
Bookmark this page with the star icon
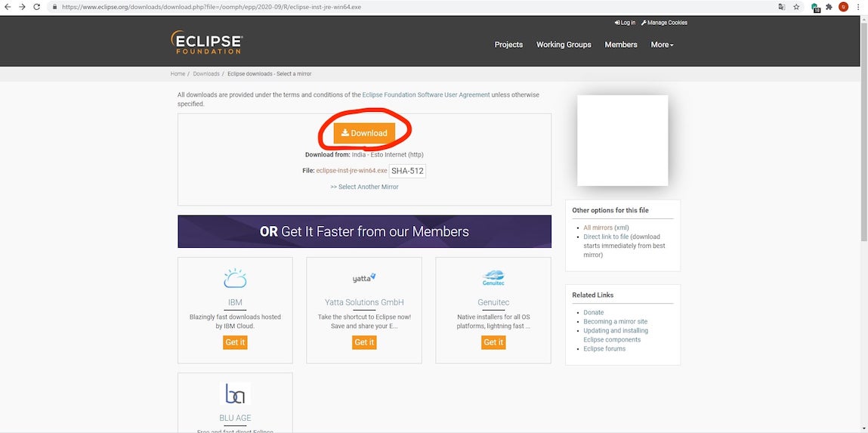point(796,7)
